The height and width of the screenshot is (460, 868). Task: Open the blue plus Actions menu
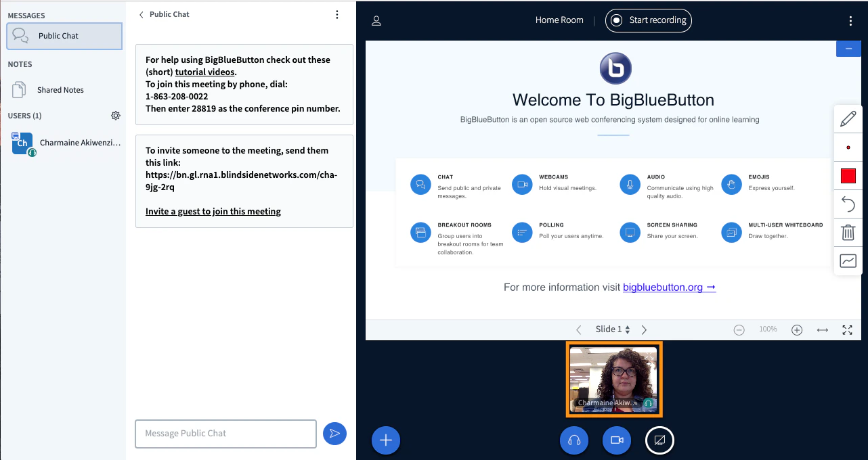386,440
